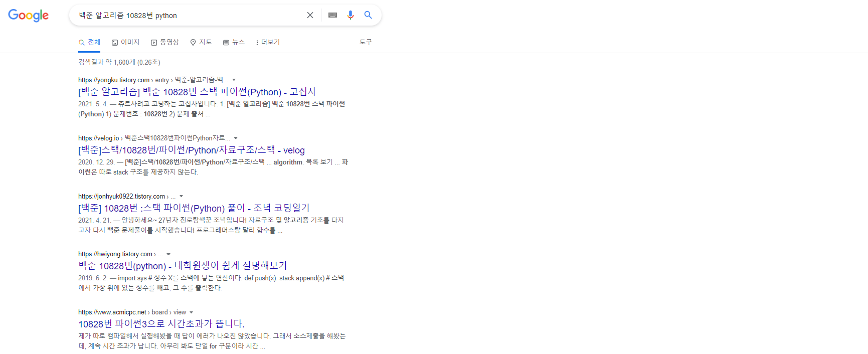Switch to the 동영상 tab
Screen dimensions: 868x354
[x=164, y=42]
